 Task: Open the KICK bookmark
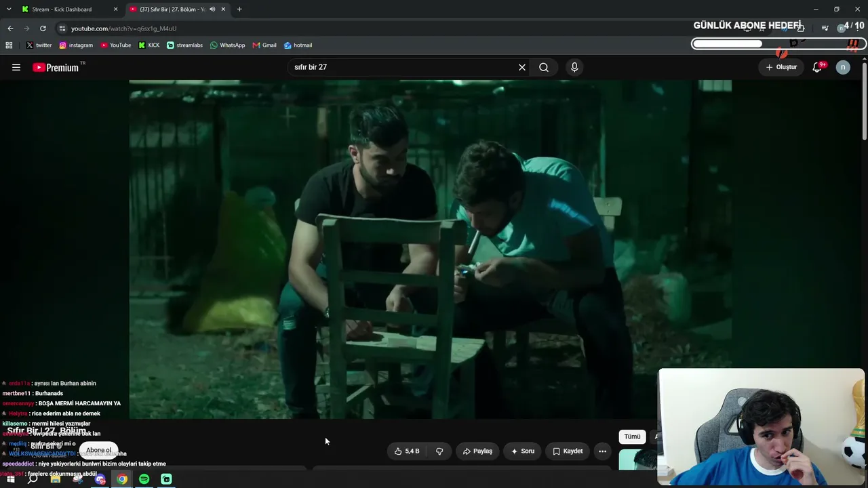point(149,45)
